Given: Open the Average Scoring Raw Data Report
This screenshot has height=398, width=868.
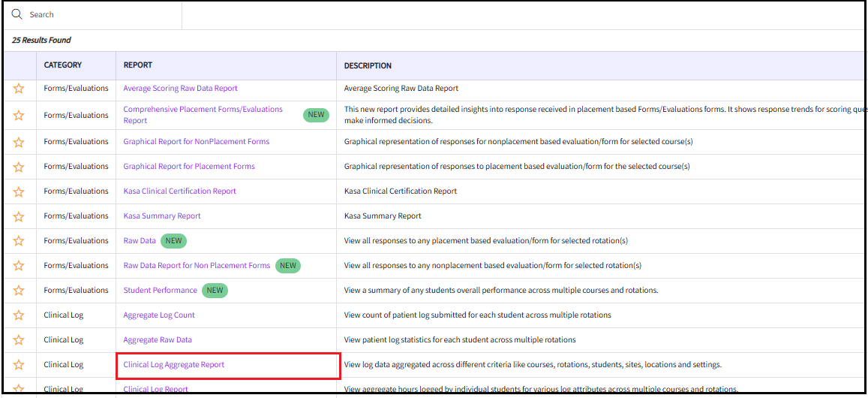Looking at the screenshot, I should coord(180,89).
